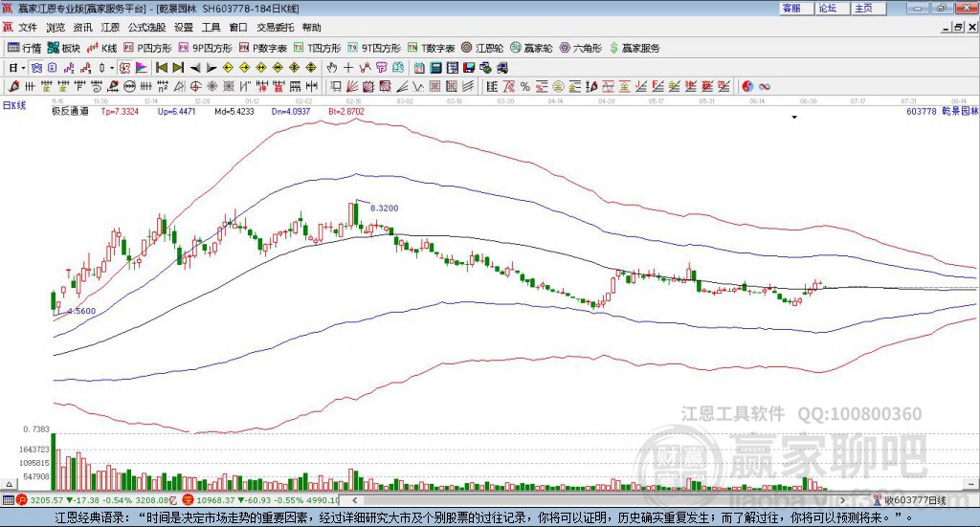
Task: Select the hand pan tool
Action: [332, 68]
